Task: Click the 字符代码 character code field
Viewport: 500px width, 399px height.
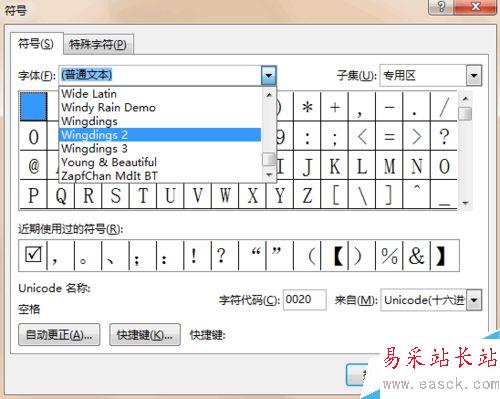Action: pyautogui.click(x=304, y=300)
